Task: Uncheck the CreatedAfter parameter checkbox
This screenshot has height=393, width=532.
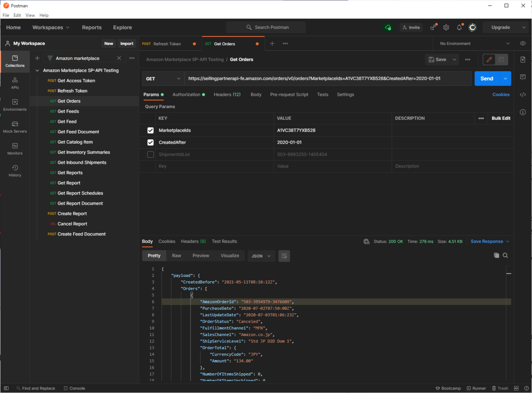Action: [x=150, y=142]
